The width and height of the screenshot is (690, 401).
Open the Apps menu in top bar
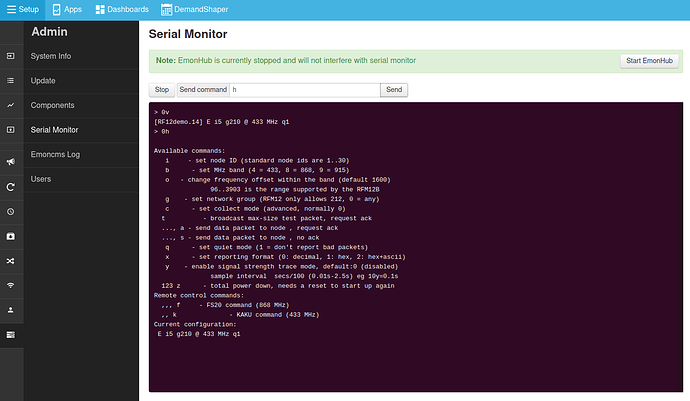67,9
